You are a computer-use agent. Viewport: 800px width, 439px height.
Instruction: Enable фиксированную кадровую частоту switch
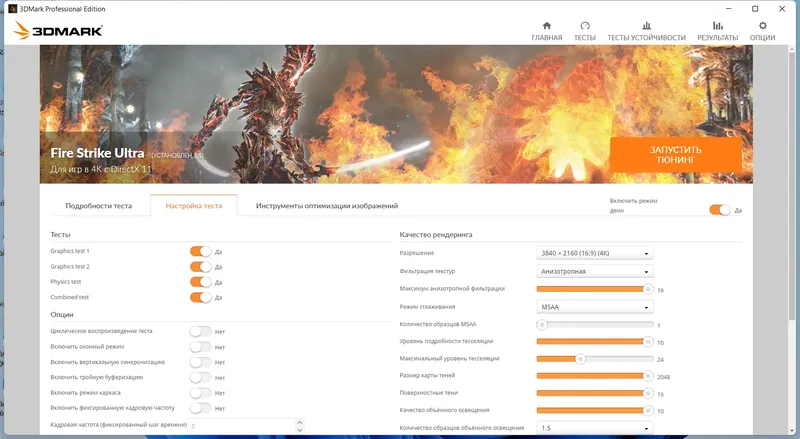[x=200, y=408]
